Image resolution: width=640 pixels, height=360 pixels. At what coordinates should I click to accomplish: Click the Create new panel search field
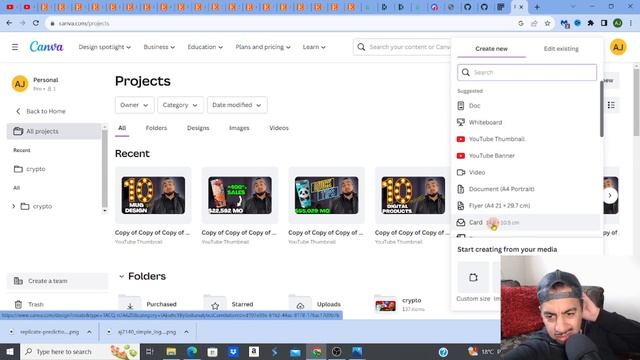[527, 73]
